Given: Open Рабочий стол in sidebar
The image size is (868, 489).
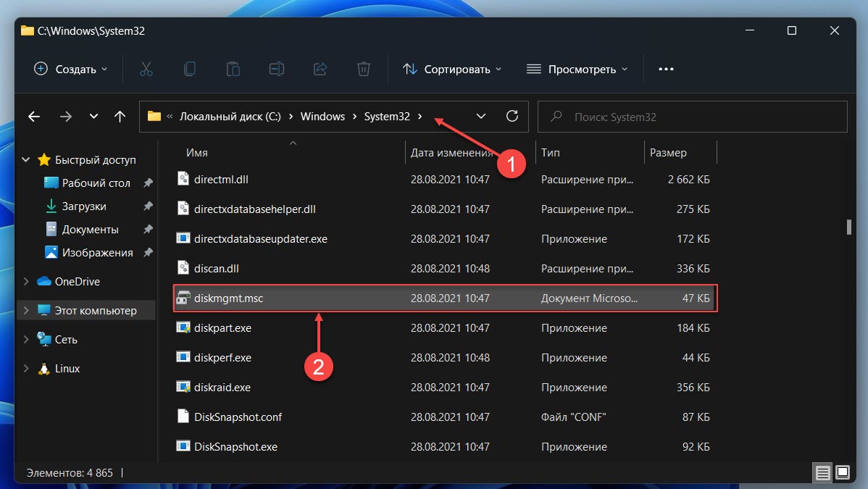Looking at the screenshot, I should pos(96,183).
